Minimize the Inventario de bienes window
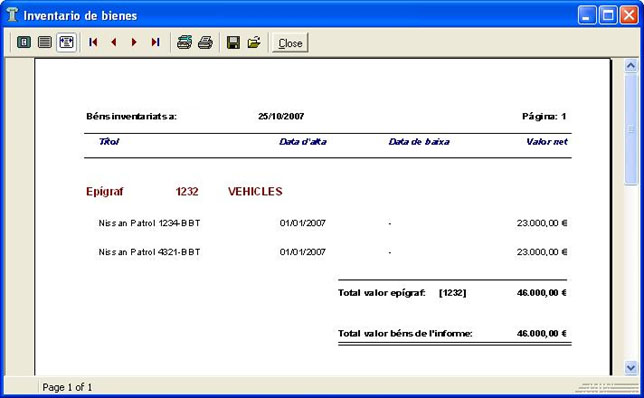 coord(587,16)
